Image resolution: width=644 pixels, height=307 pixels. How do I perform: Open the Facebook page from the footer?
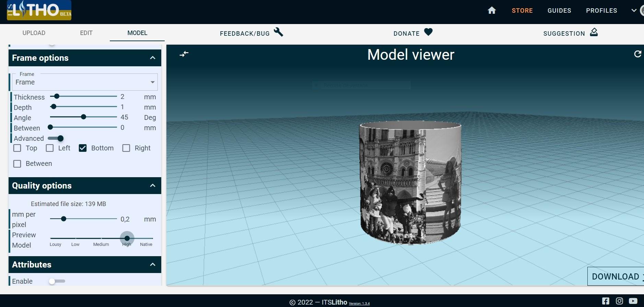point(606,301)
